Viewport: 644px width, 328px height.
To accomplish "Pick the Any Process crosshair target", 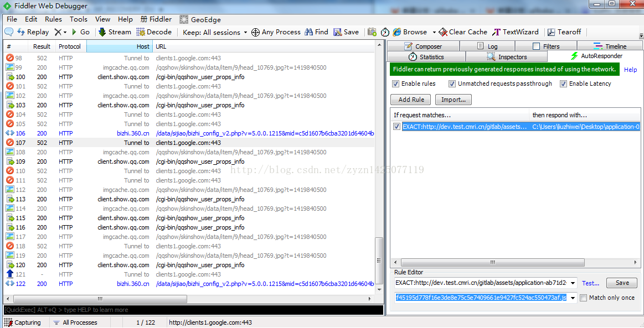I will point(276,32).
